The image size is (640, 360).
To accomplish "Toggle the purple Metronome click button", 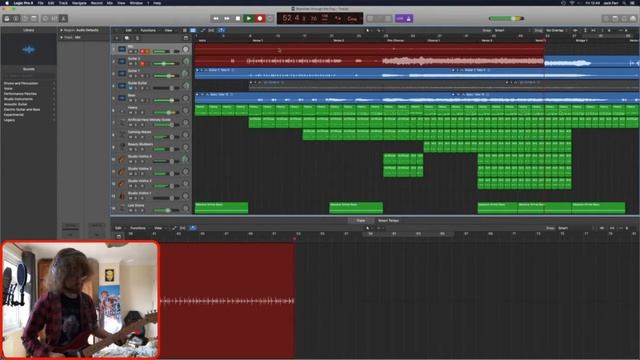I will (x=409, y=18).
